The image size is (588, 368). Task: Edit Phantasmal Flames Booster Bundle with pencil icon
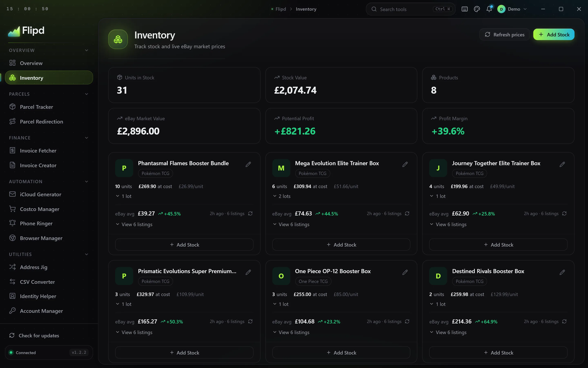[248, 164]
